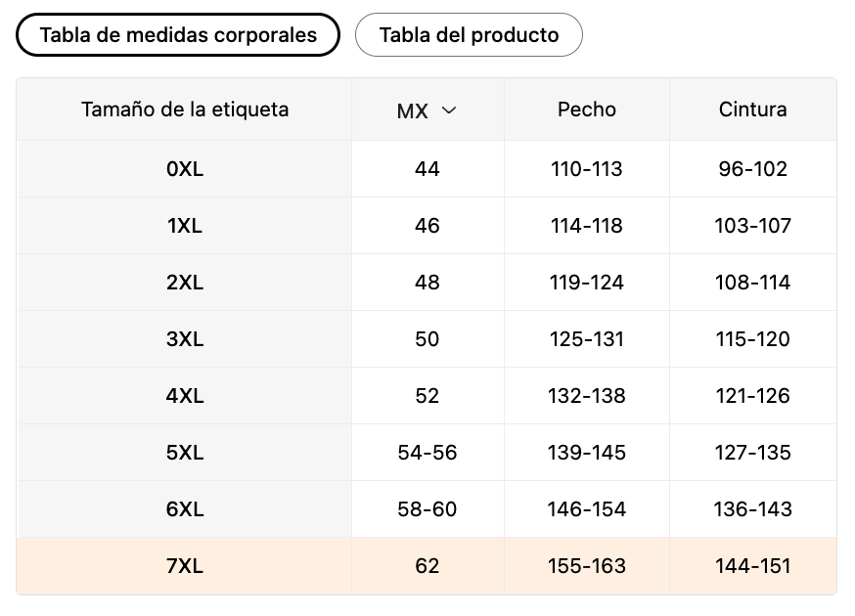Click the Cintura column header
This screenshot has width=855, height=616.
coord(752,110)
